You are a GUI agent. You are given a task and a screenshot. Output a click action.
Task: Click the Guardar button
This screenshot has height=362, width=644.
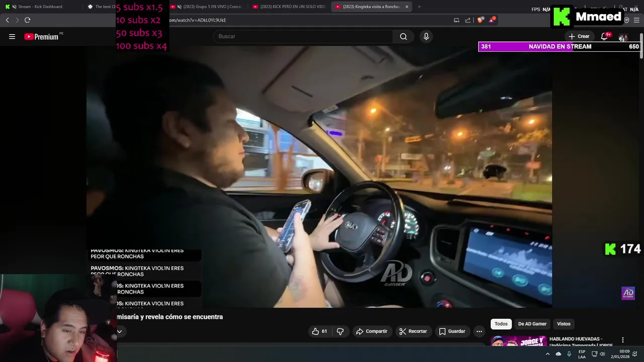pyautogui.click(x=452, y=331)
